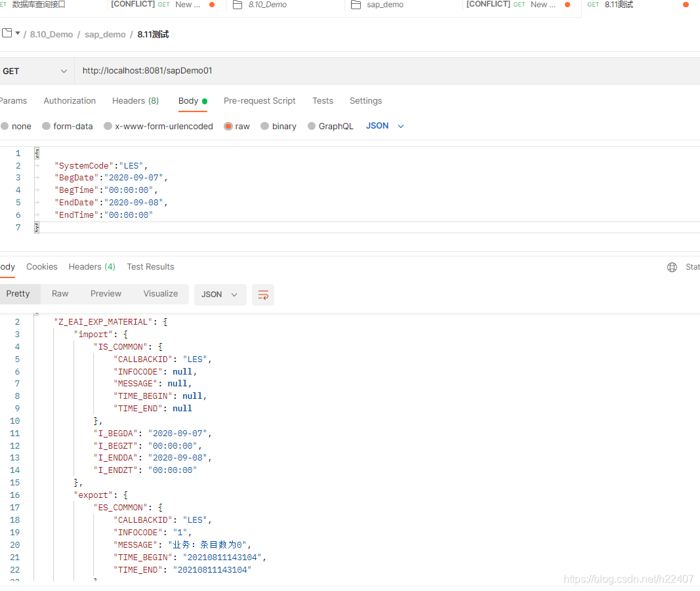The image size is (700, 591).
Task: Click the "Z_EAI_EXP_MATERIAL" key in response
Action: (x=103, y=322)
